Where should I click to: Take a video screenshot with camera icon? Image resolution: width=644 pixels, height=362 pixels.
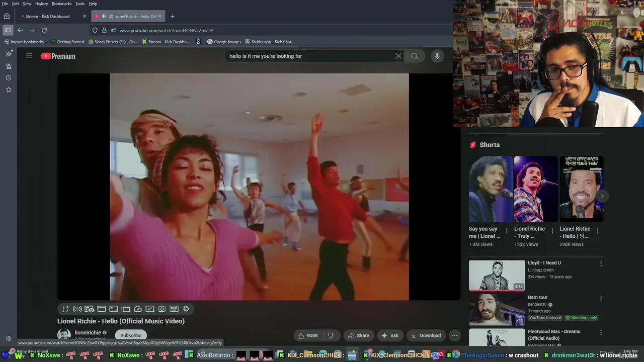click(162, 309)
